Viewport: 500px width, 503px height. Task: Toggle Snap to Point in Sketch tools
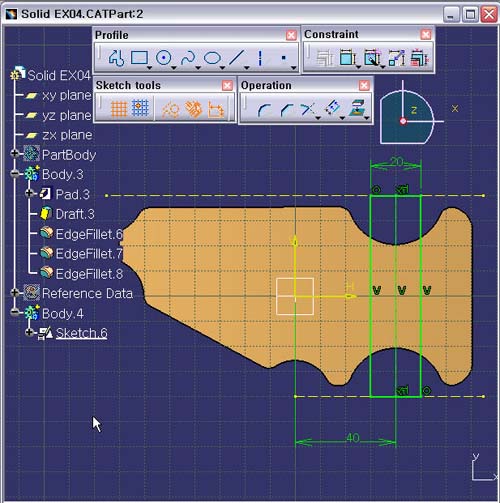pos(140,108)
